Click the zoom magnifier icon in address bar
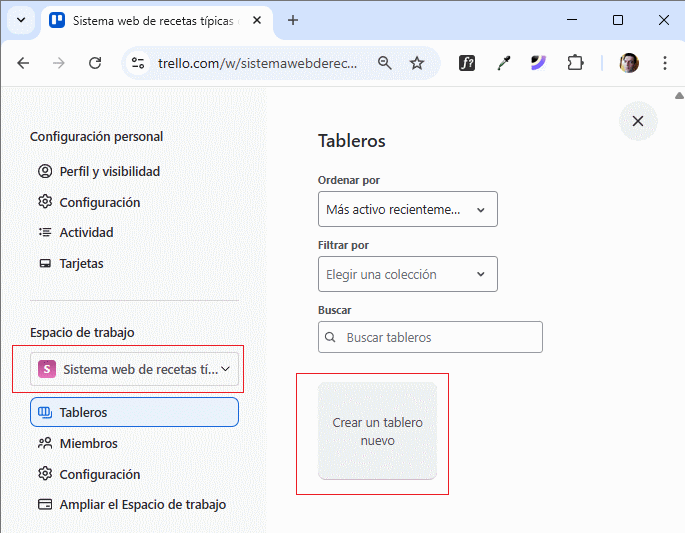The height and width of the screenshot is (533, 685). pos(385,63)
